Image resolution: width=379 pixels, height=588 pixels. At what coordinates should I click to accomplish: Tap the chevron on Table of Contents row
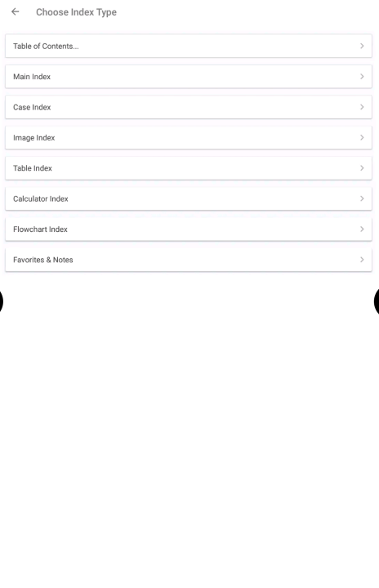[x=362, y=46]
